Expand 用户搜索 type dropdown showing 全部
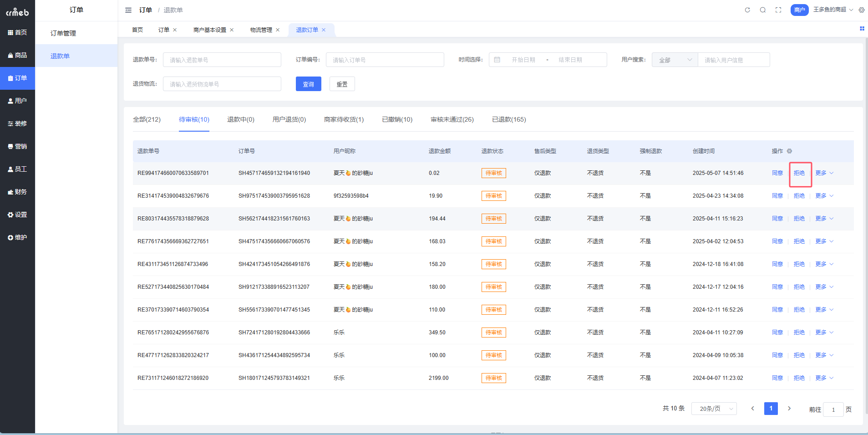868x435 pixels. coord(675,60)
